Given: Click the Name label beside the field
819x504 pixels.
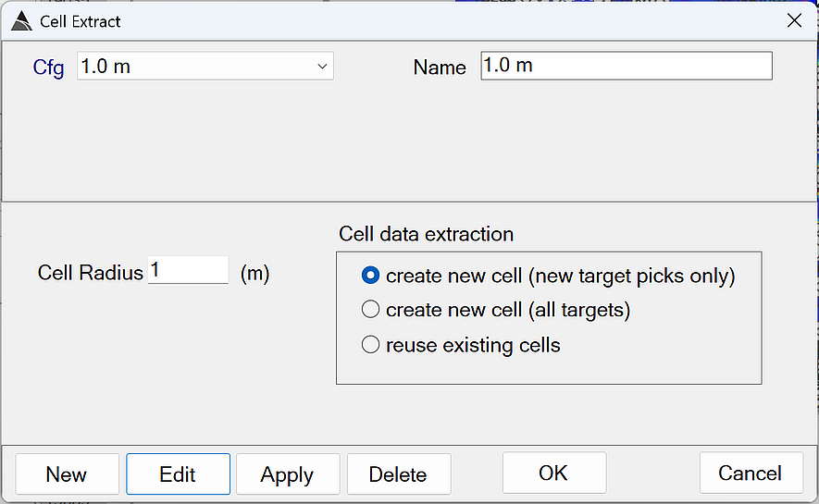Looking at the screenshot, I should 440,68.
